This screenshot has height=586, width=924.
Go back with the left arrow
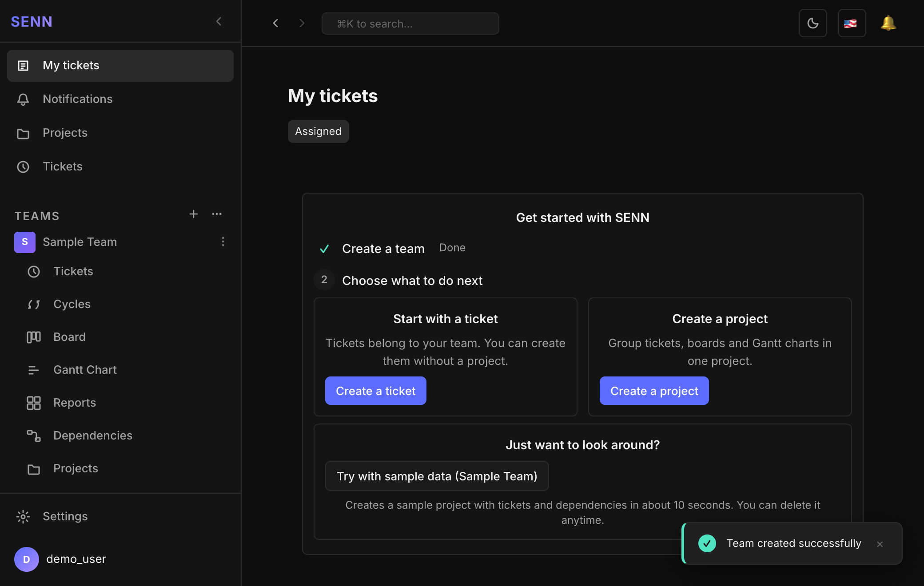click(275, 23)
